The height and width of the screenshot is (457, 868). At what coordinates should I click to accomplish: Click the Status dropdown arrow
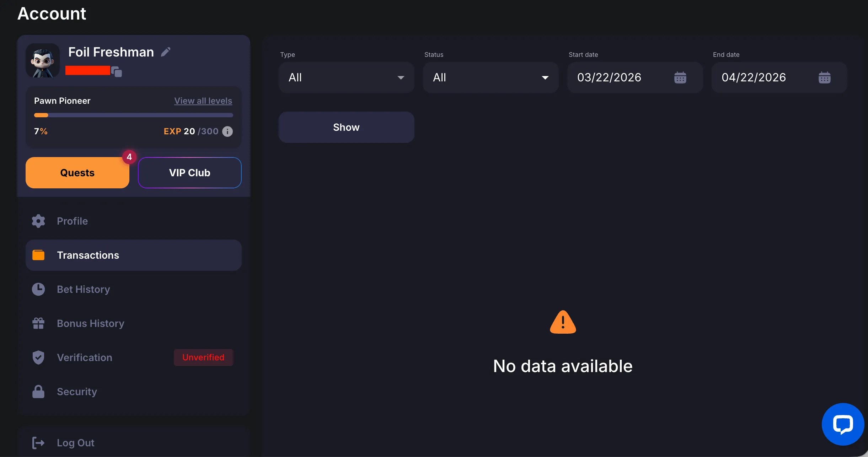point(545,77)
